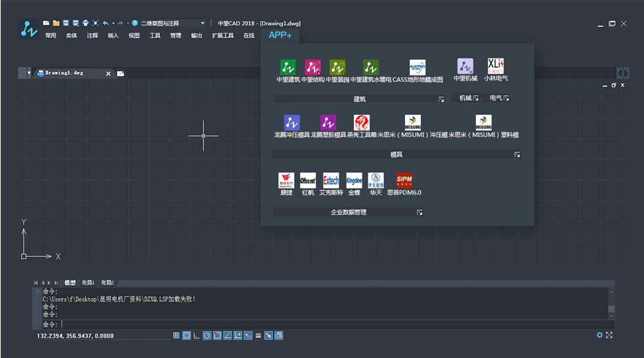Launch 中望建筑 app
Screen dimensions: 644x358
[x=288, y=71]
